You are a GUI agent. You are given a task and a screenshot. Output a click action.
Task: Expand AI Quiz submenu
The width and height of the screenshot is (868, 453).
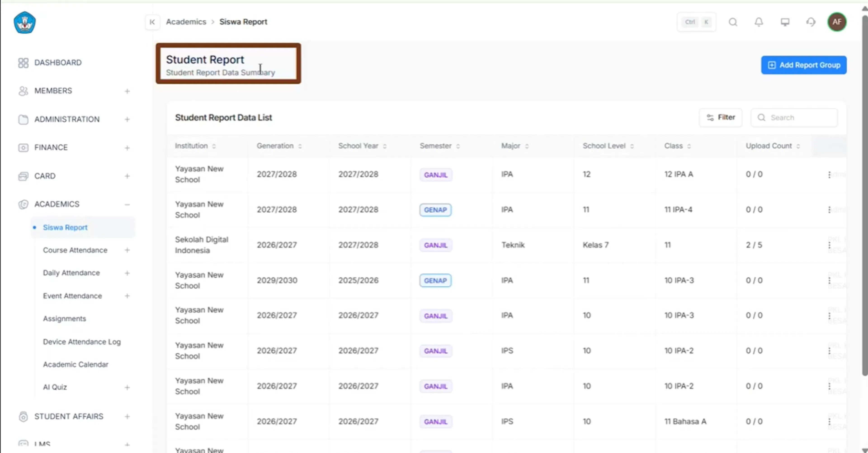(127, 388)
